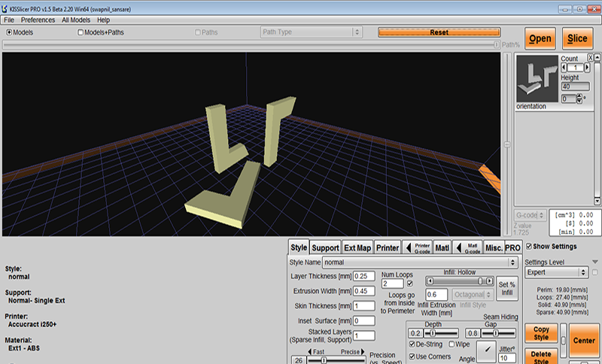Open the G-code dropdown near Z value
Viewport: 602px width, 364px height.
(531, 215)
